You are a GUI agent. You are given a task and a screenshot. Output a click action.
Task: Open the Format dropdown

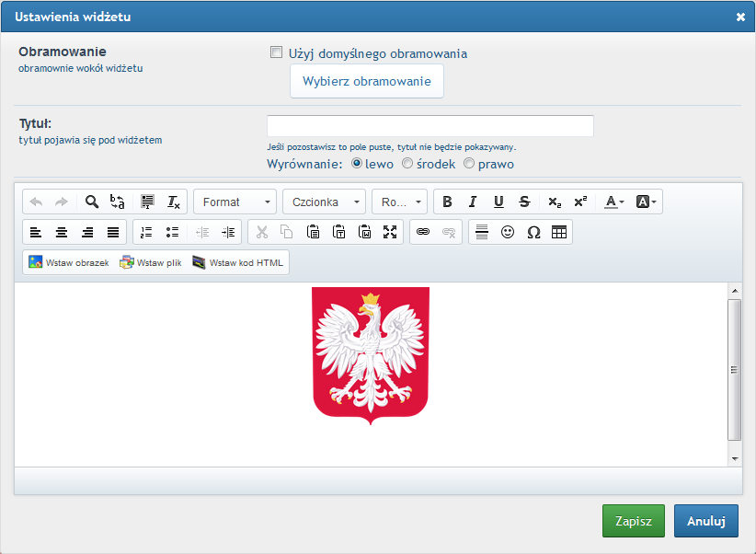(x=235, y=202)
